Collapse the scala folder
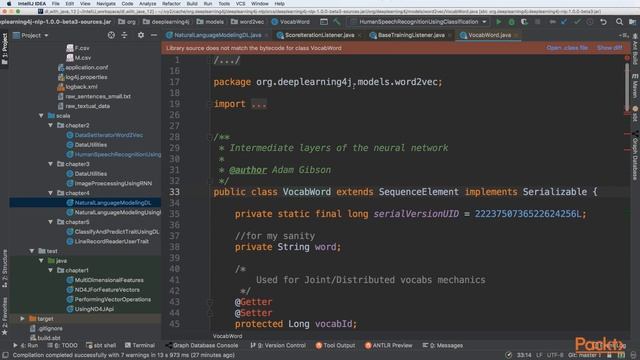640x360 pixels. tap(41, 116)
